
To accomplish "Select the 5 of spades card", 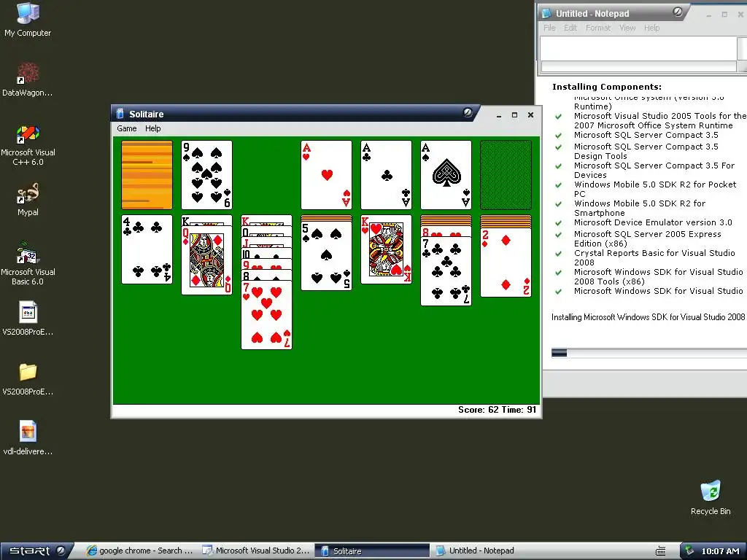I will coord(326,256).
